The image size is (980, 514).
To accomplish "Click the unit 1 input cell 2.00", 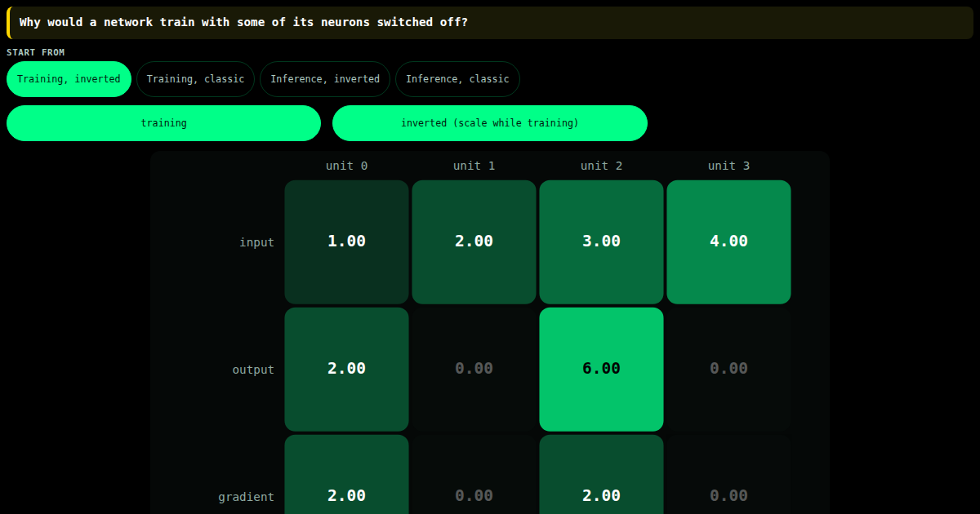I will 474,242.
